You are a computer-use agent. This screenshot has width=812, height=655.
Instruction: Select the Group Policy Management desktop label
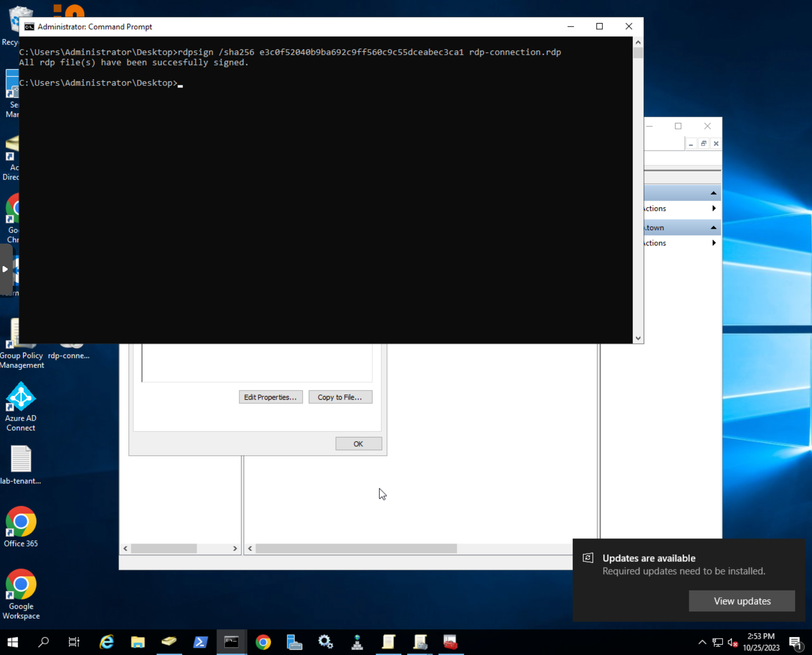(x=21, y=360)
